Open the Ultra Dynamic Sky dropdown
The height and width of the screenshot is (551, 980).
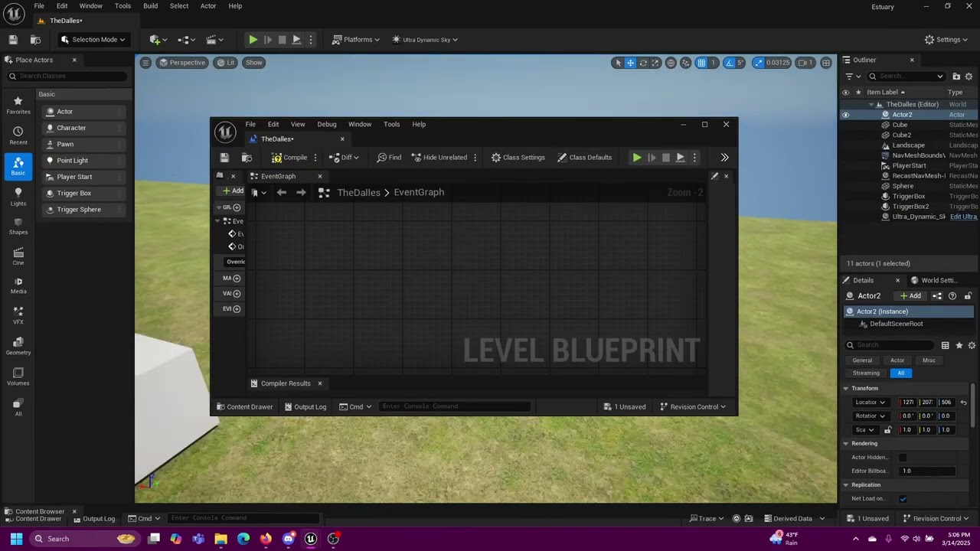click(x=425, y=40)
